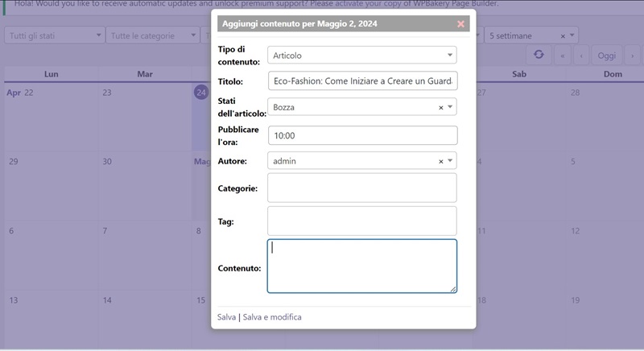This screenshot has width=644, height=351.
Task: Go to previous week with single-left arrow
Action: (581, 56)
